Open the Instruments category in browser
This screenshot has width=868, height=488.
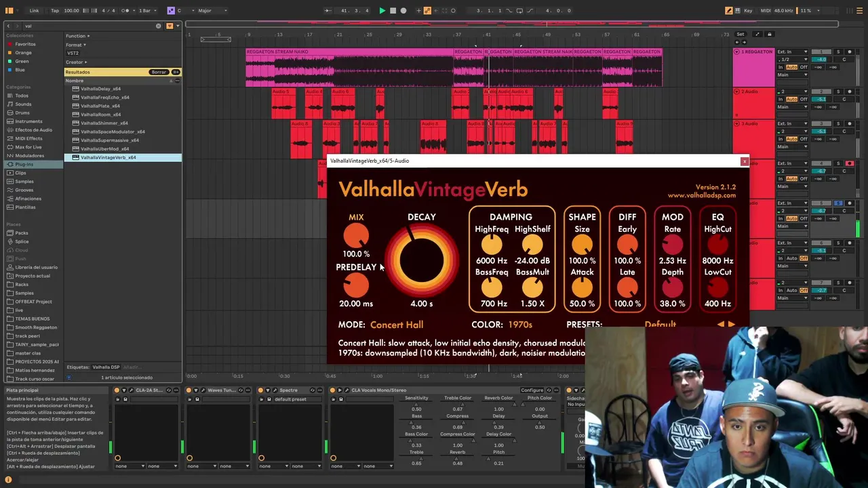(x=28, y=121)
